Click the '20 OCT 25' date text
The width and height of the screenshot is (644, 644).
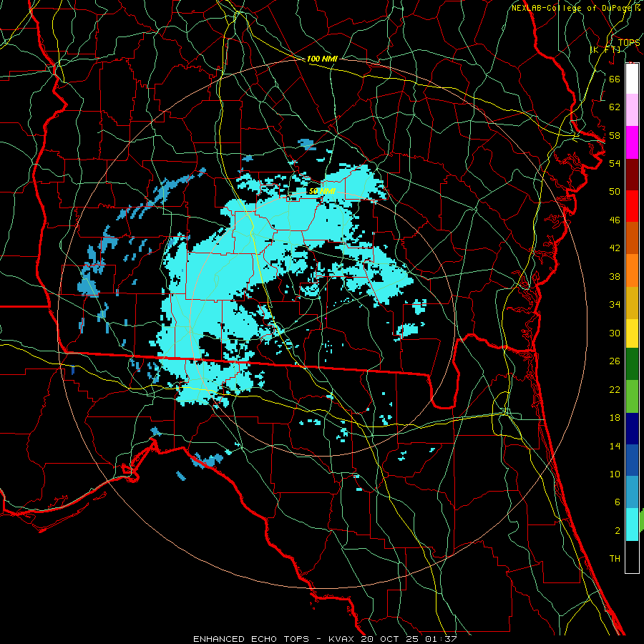click(391, 639)
